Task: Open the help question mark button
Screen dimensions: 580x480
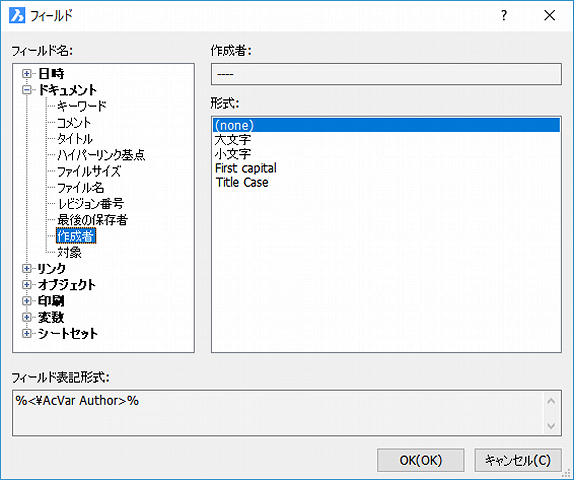Action: tap(504, 16)
